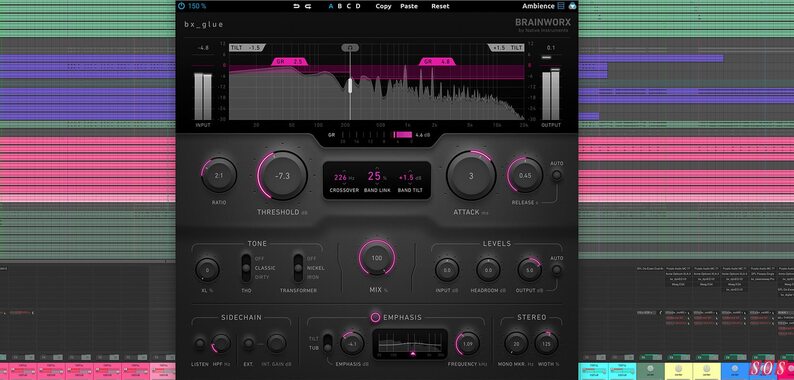Click the Attack knob showing 3

(471, 175)
